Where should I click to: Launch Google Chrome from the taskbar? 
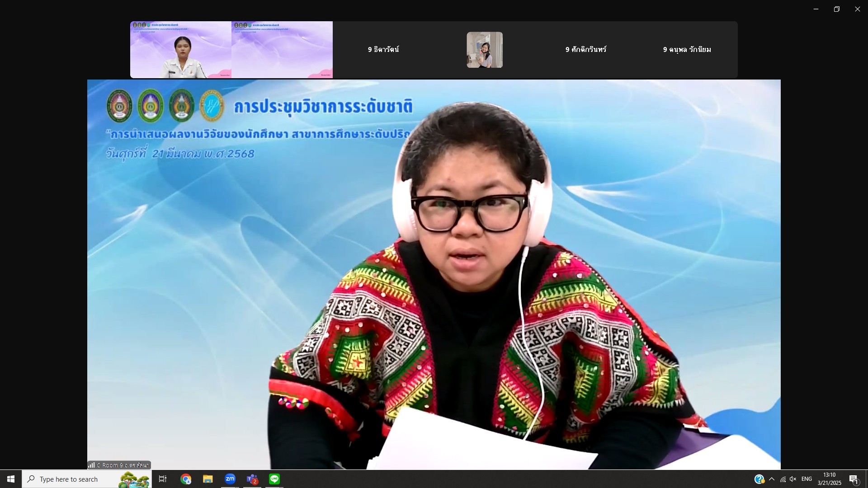(x=186, y=479)
